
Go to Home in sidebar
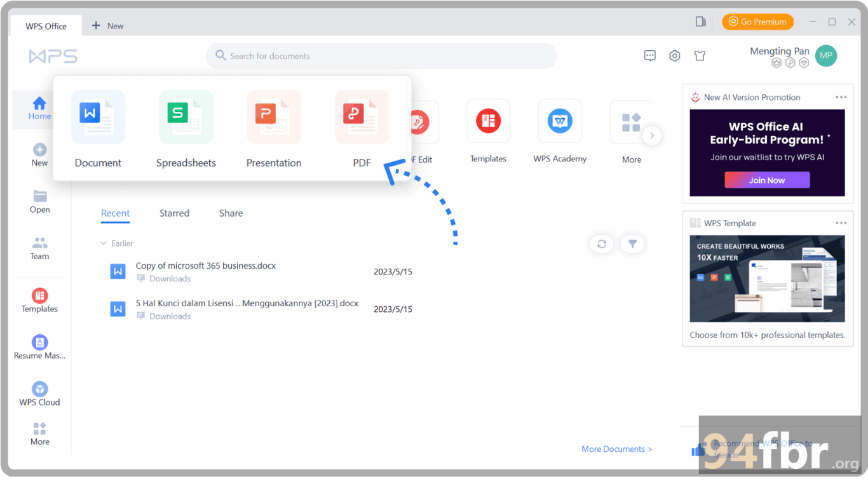click(x=39, y=109)
